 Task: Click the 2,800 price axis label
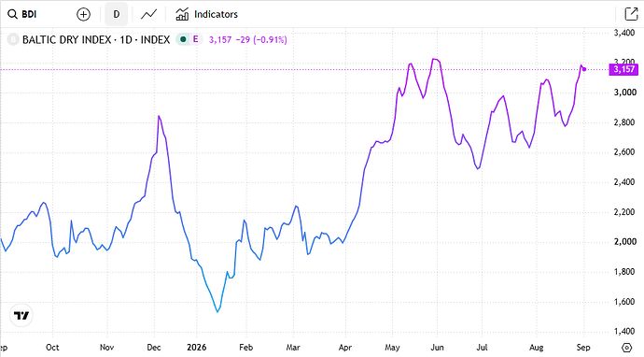(624, 122)
